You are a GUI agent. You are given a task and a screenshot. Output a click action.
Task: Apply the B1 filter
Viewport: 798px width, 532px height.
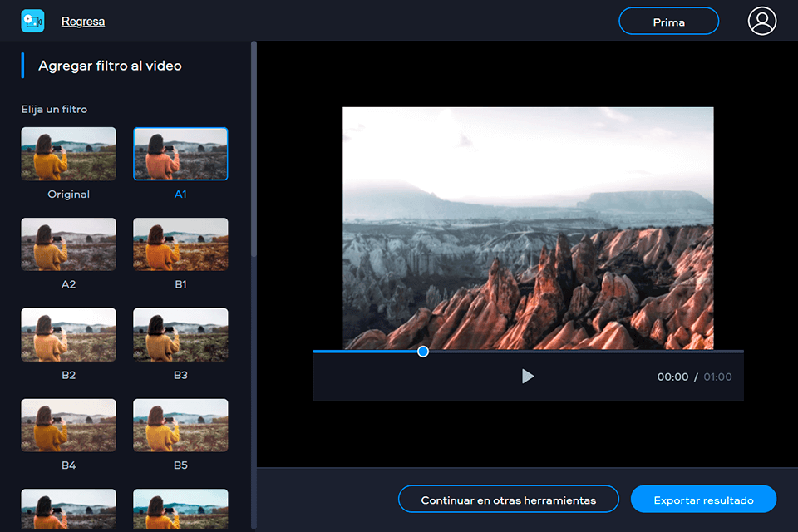point(180,244)
